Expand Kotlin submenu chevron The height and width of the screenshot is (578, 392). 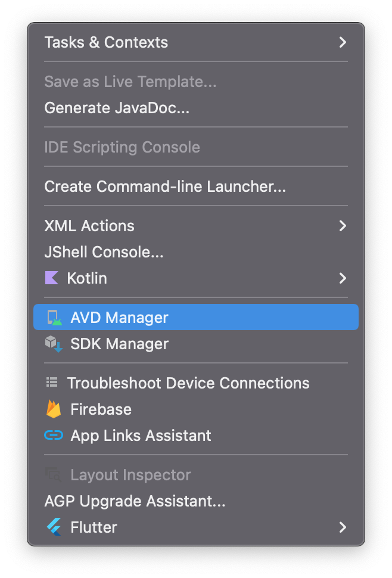point(343,278)
